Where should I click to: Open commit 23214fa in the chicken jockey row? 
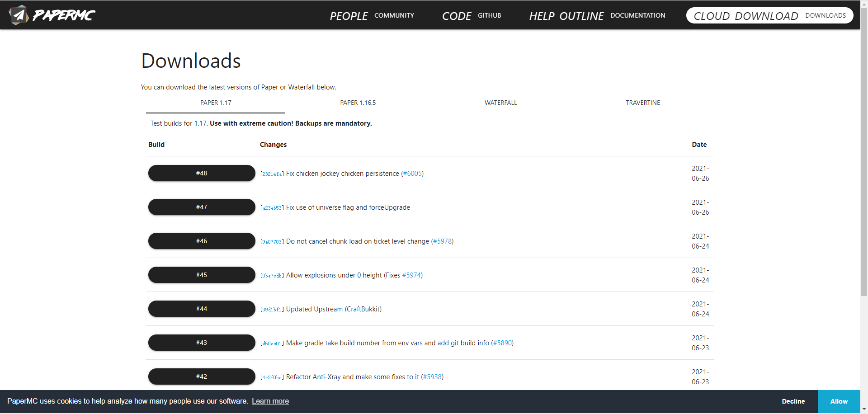272,174
